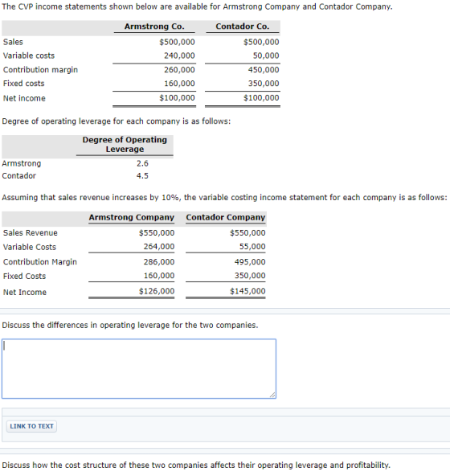The image size is (450, 476).
Task: Click the Contador Company header in third table
Action: coord(226,217)
